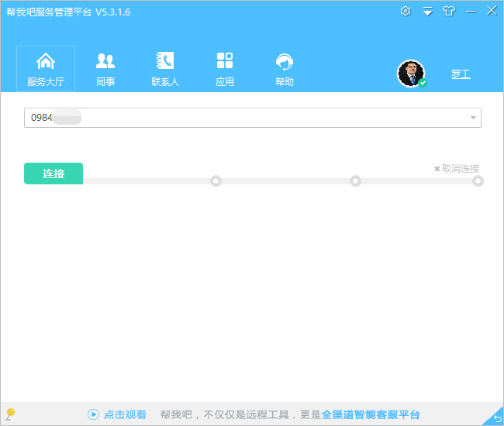Open the 应用 apps tab
Image resolution: width=504 pixels, height=426 pixels.
225,69
